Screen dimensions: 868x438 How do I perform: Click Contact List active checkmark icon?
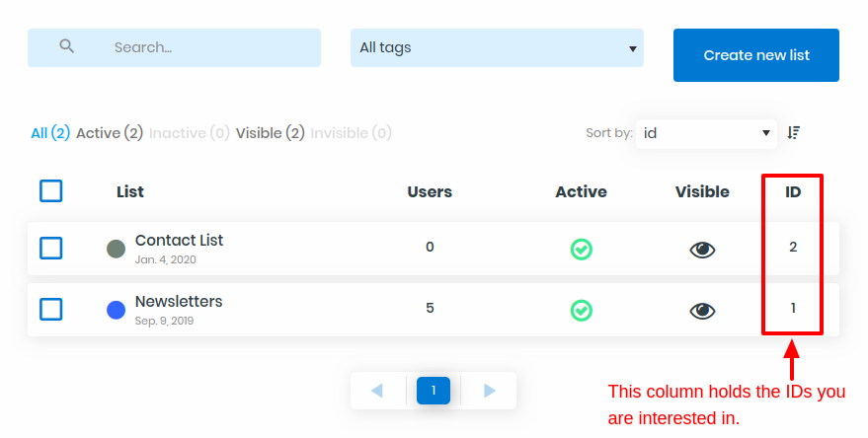pyautogui.click(x=582, y=249)
